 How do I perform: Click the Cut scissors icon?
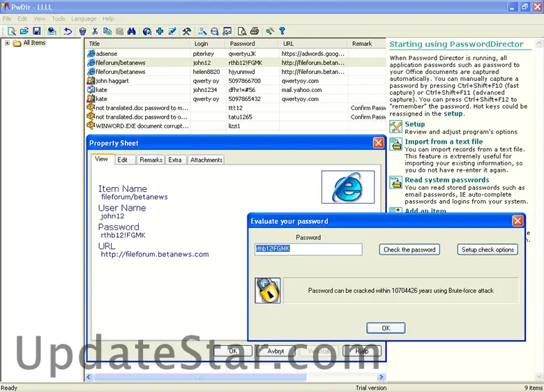point(95,31)
